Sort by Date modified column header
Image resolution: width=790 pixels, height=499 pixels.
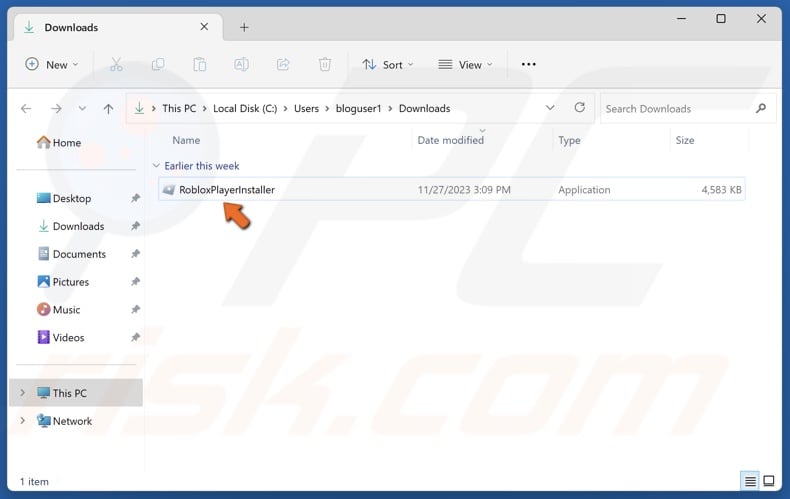pyautogui.click(x=450, y=140)
